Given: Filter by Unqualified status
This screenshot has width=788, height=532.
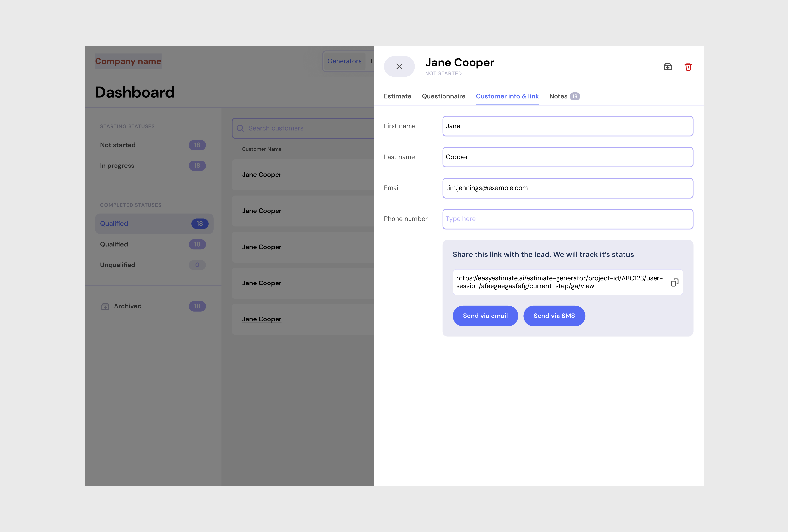Looking at the screenshot, I should (154, 265).
